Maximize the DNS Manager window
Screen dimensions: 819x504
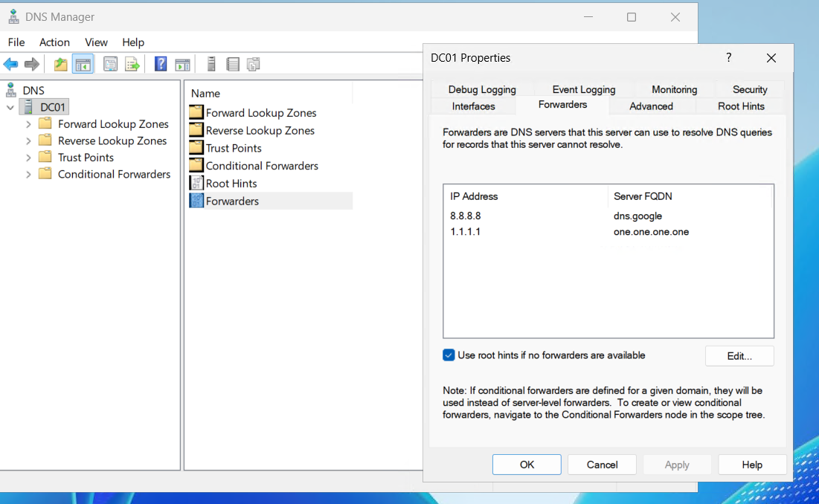click(x=632, y=16)
